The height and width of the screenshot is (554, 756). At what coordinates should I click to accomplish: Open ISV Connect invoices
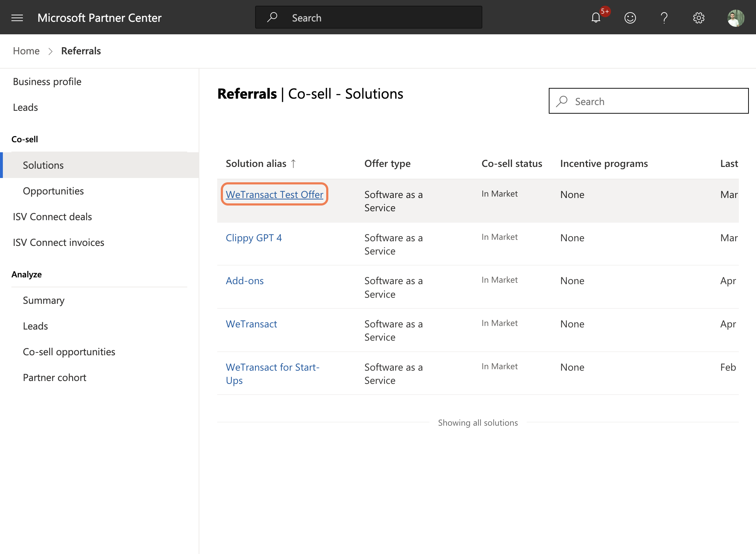point(59,242)
